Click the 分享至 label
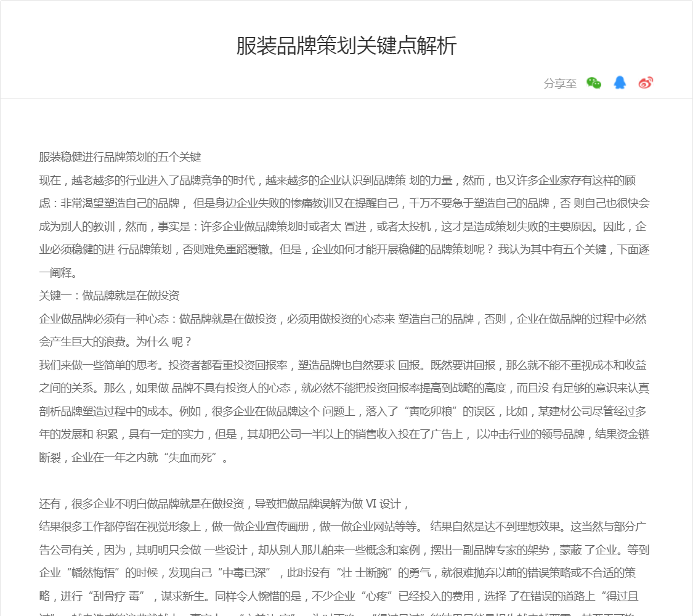 (x=560, y=84)
